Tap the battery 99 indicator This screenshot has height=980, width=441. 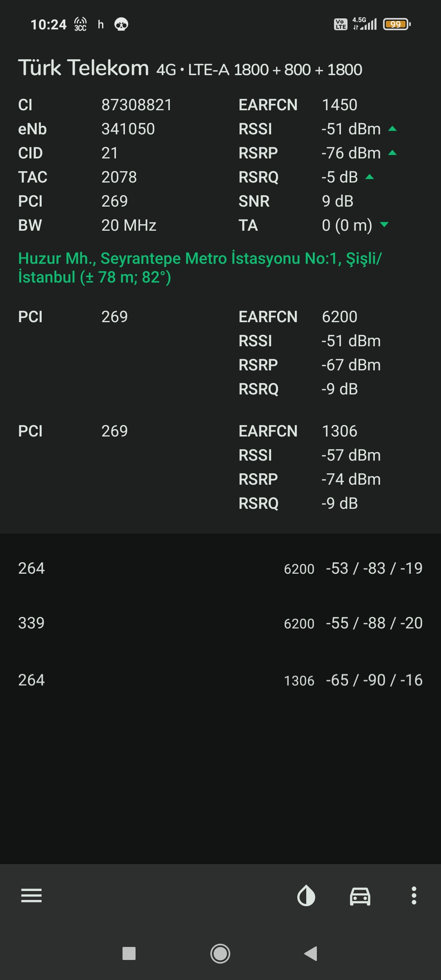[396, 24]
